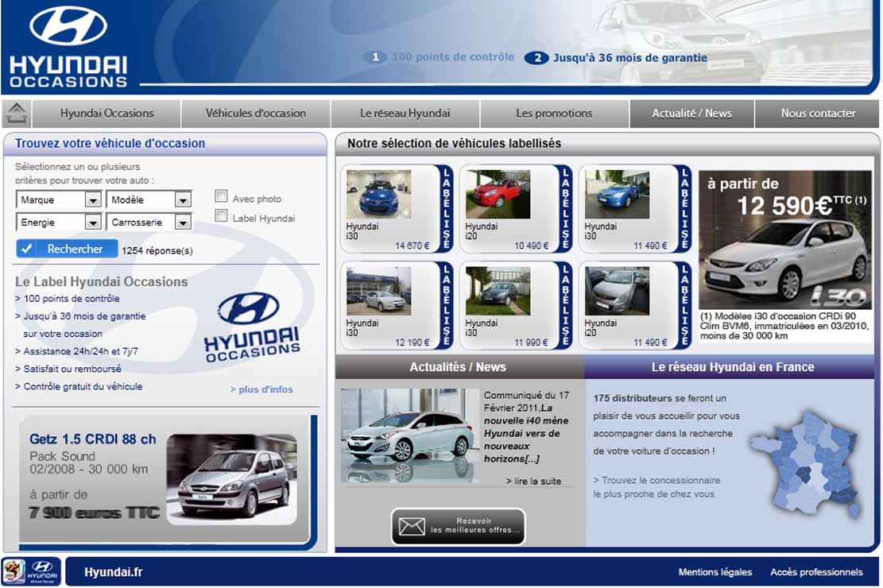Expand the Carrosserie dropdown
The image size is (883, 588).
pos(149,222)
